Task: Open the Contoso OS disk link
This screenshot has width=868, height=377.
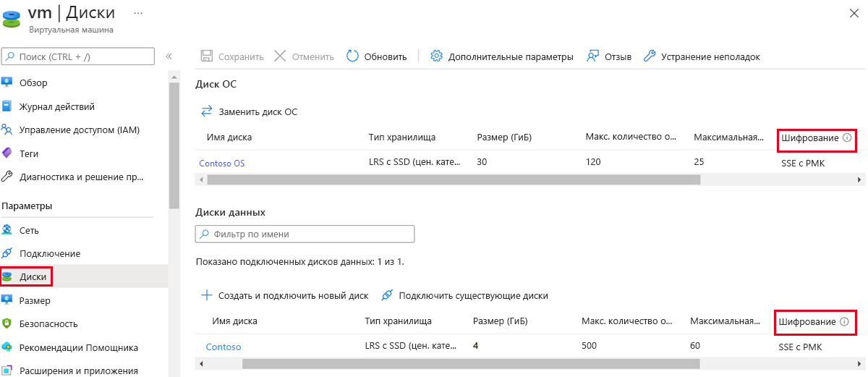Action: [x=221, y=164]
